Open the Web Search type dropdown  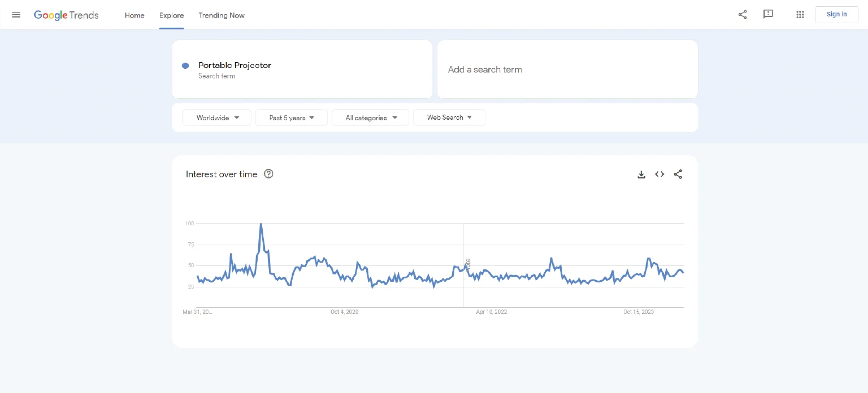pyautogui.click(x=449, y=117)
